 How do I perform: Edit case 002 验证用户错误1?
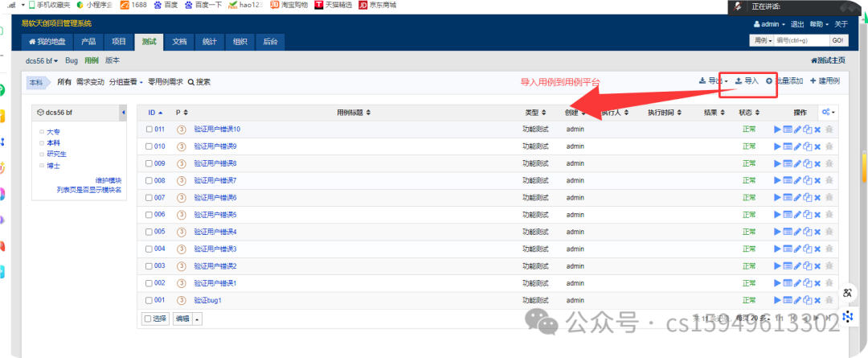(797, 283)
